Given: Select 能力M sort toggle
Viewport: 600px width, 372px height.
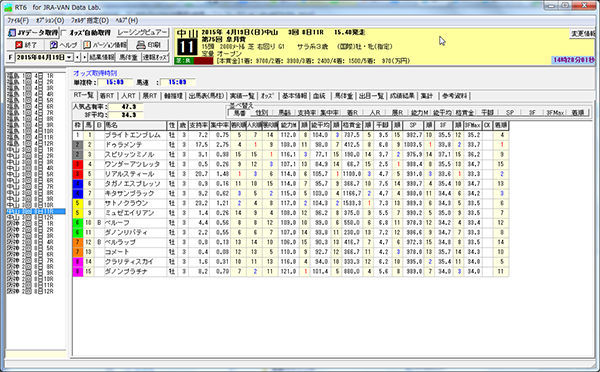Looking at the screenshot, I should pyautogui.click(x=419, y=113).
